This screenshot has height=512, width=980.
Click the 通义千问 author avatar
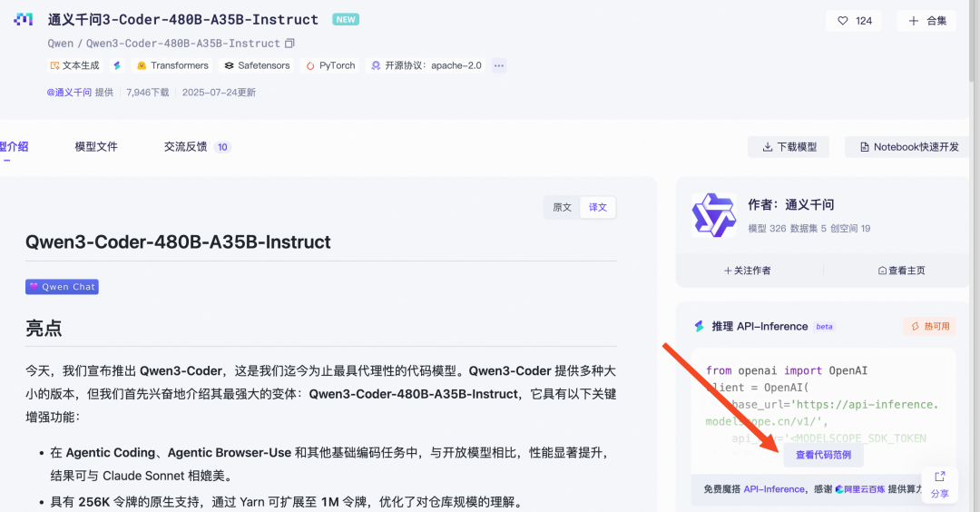(x=714, y=215)
